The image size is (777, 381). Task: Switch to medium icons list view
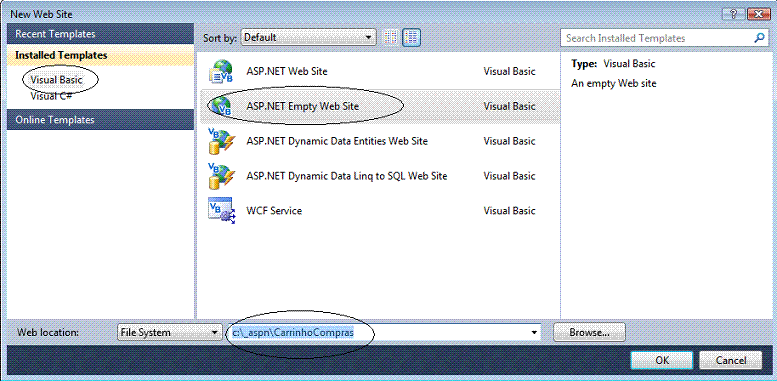[411, 38]
